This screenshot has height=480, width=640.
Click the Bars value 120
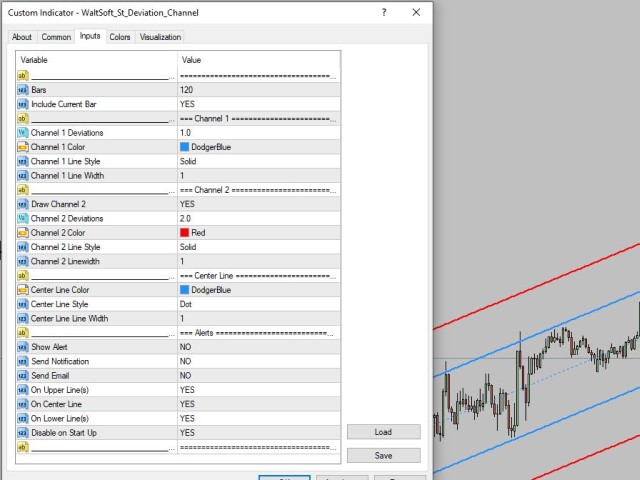click(259, 90)
